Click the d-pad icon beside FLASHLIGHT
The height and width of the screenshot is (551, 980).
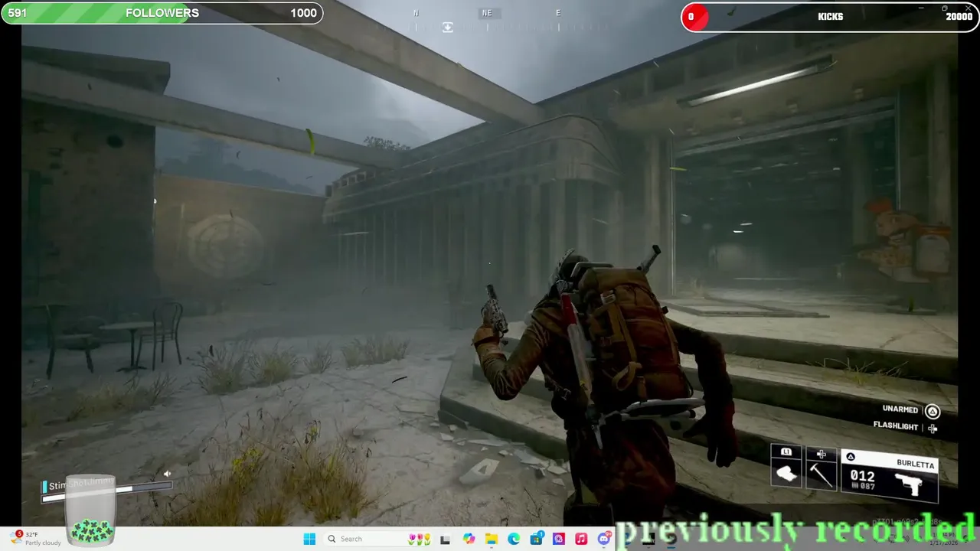click(x=932, y=429)
